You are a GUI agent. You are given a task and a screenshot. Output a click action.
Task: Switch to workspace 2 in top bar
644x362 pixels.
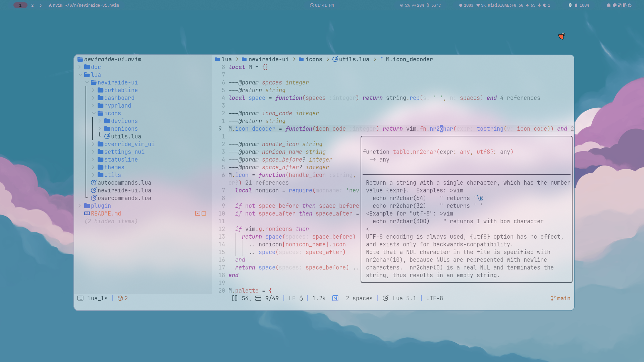point(32,5)
